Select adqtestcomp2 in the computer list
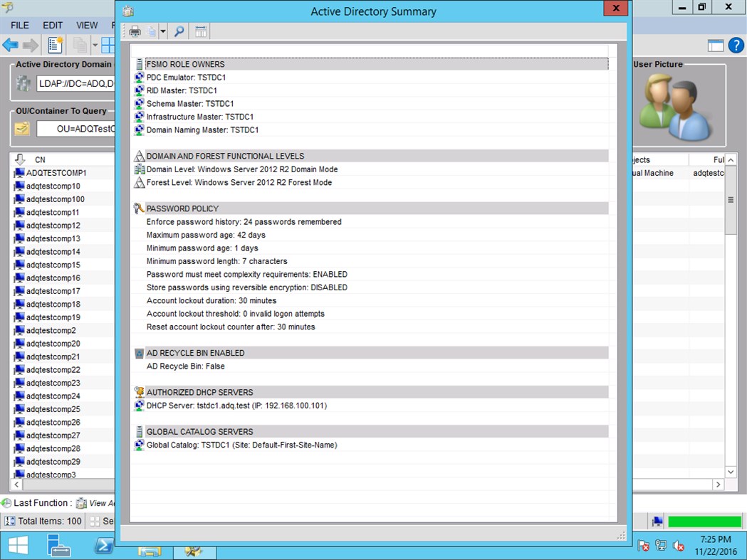747x560 pixels. click(51, 330)
